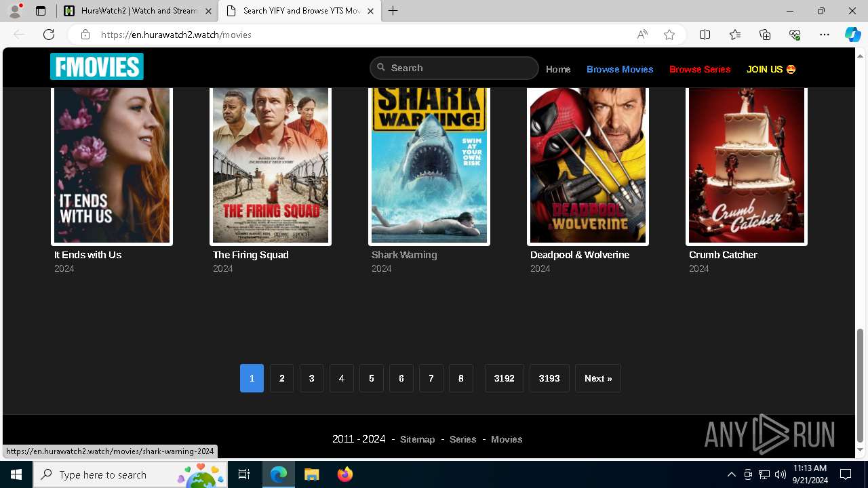Screen dimensions: 868x488
Task: Open Deadpool & Wolverine poster
Action: 588,165
